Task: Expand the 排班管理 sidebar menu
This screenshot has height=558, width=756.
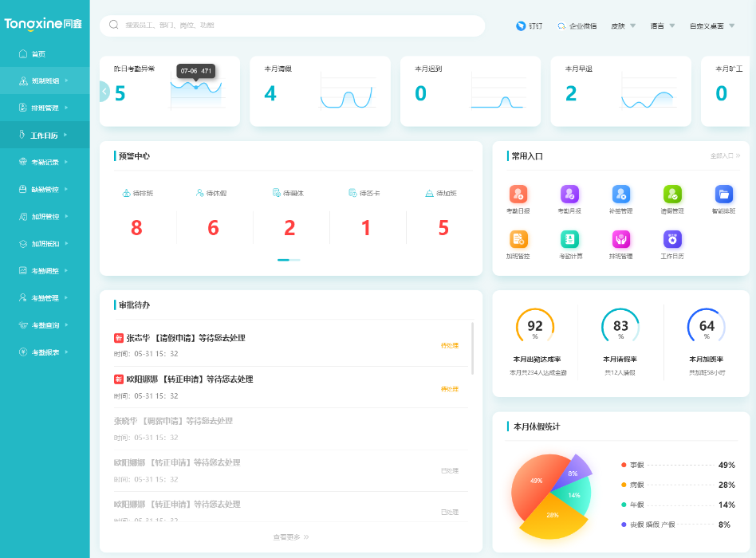Action: [x=45, y=108]
